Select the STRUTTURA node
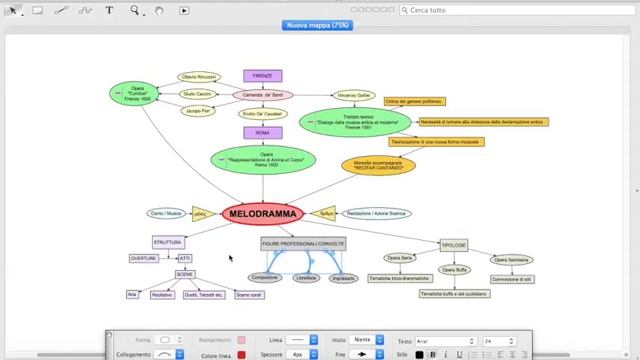Image resolution: width=640 pixels, height=360 pixels. point(168,242)
